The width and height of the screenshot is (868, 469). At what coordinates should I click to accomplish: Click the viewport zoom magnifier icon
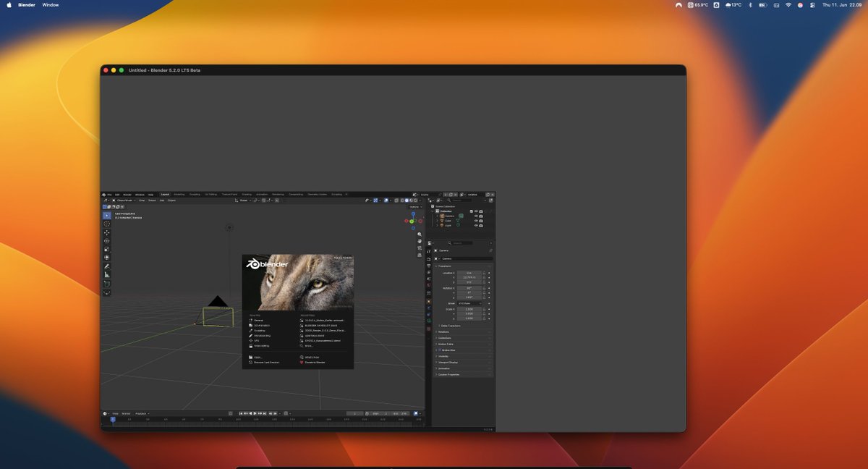pos(420,234)
